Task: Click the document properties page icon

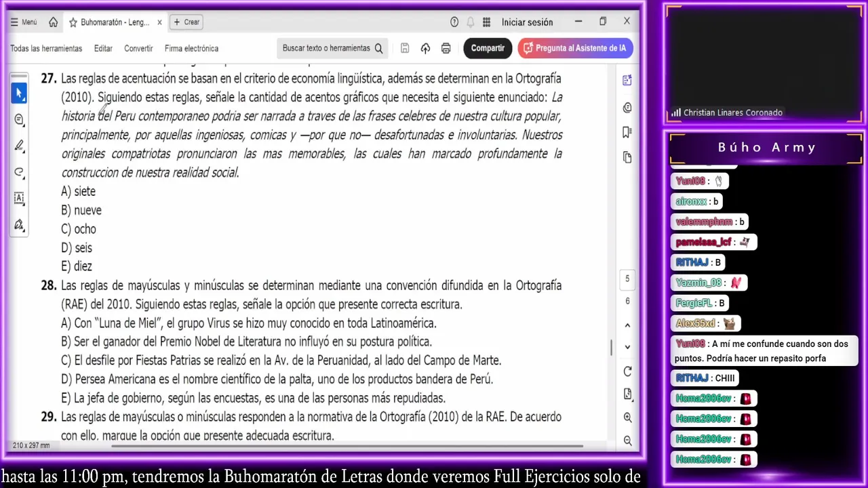Action: click(627, 394)
